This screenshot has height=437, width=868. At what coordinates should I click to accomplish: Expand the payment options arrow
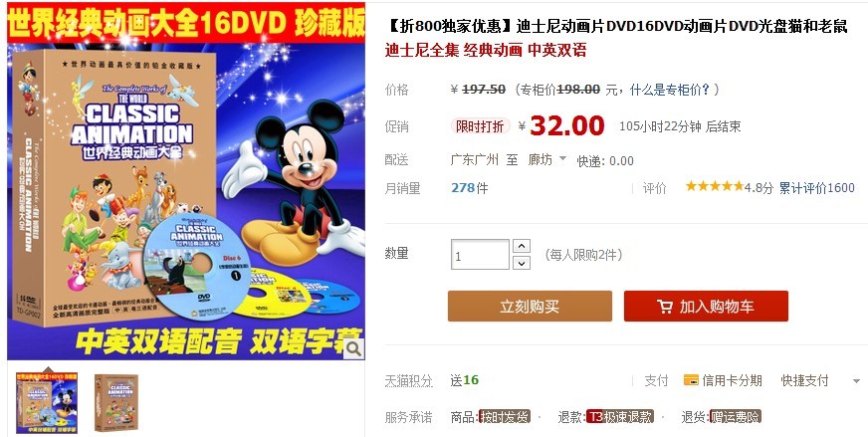tap(856, 381)
